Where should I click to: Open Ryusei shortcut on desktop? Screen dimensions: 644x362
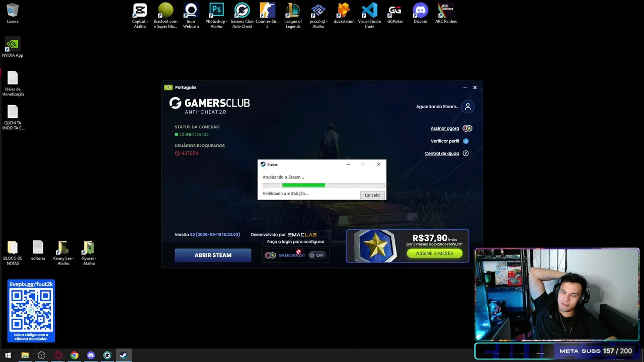(89, 253)
